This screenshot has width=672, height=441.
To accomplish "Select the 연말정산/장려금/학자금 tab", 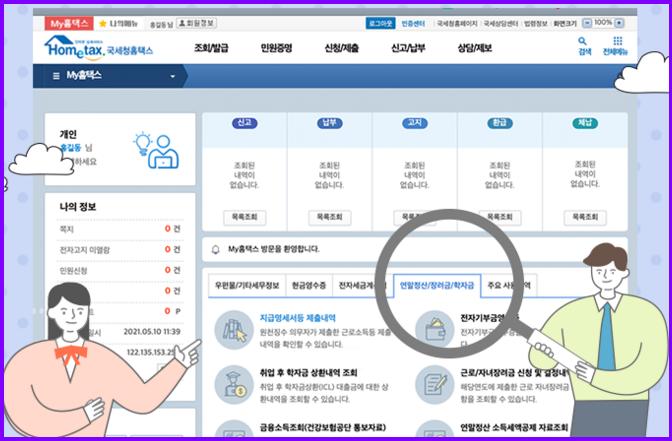I will point(437,285).
